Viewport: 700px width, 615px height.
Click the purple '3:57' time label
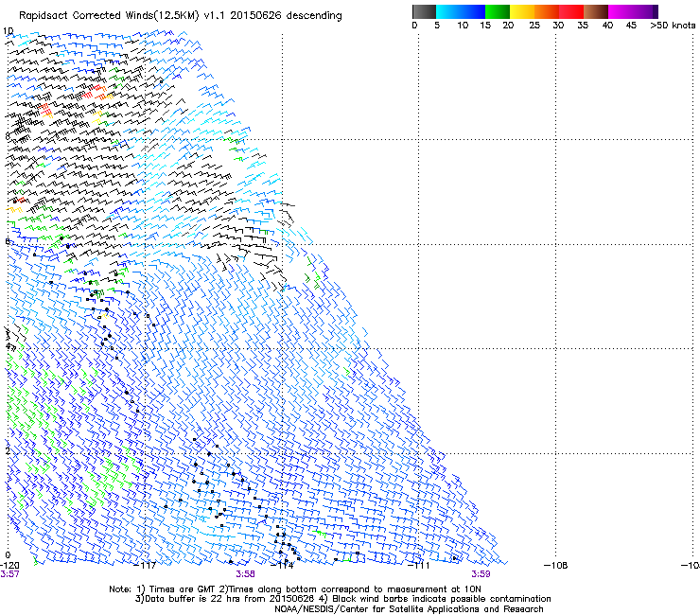(x=9, y=574)
